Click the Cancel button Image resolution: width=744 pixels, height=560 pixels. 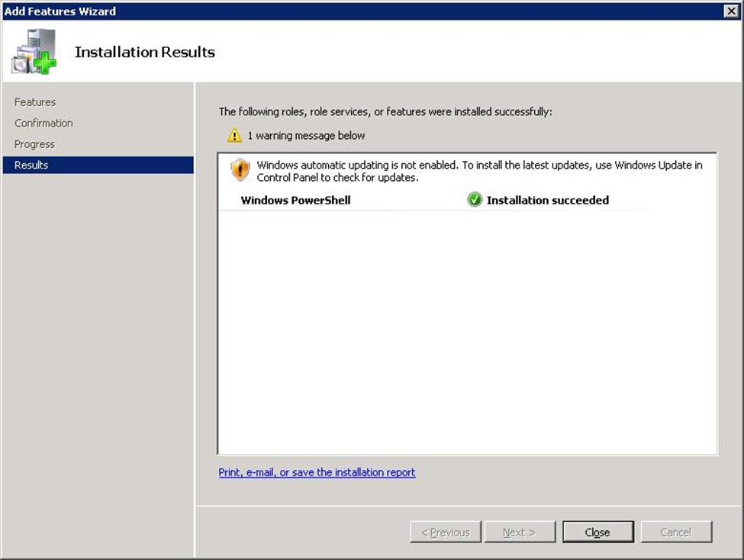[x=675, y=532]
